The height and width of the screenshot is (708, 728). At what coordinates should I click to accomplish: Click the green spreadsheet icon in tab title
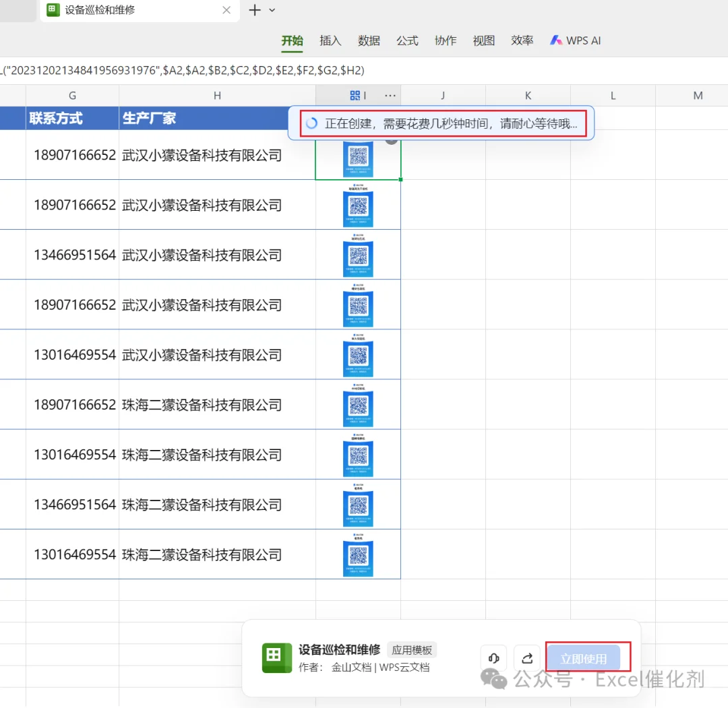[x=53, y=9]
